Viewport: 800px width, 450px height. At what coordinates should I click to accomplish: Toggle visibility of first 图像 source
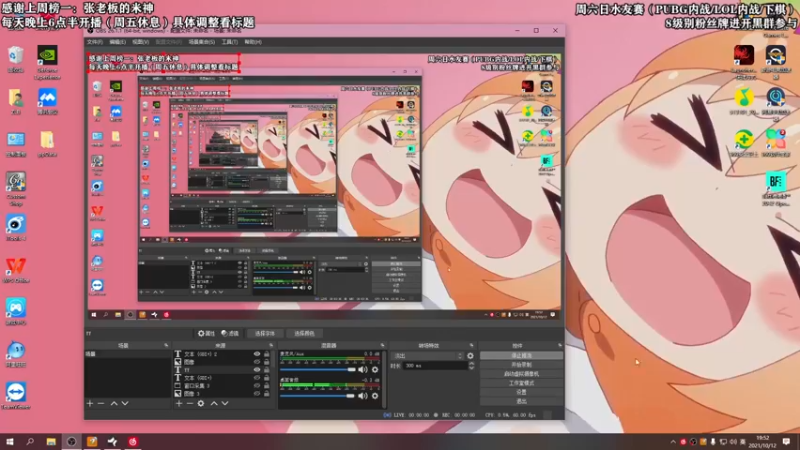(257, 362)
